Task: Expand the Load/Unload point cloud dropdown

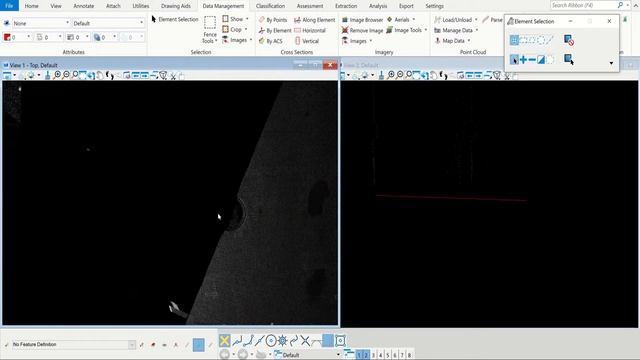Action: tap(456, 20)
